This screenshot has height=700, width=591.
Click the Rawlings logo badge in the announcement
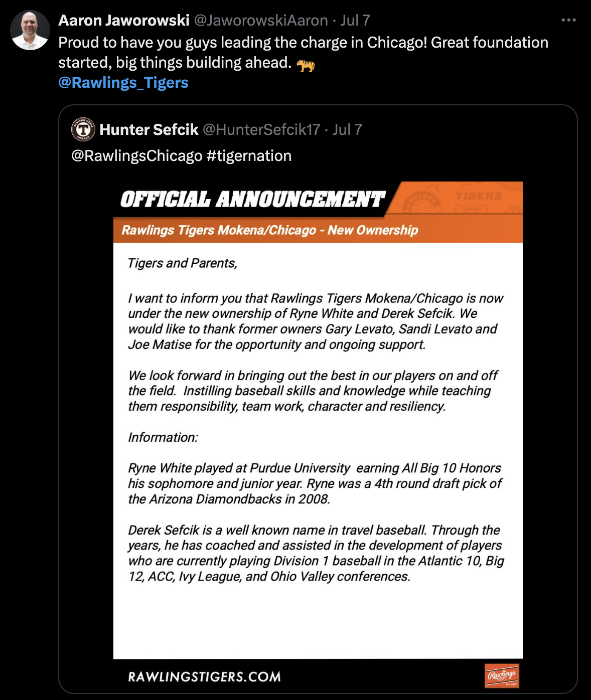[502, 675]
